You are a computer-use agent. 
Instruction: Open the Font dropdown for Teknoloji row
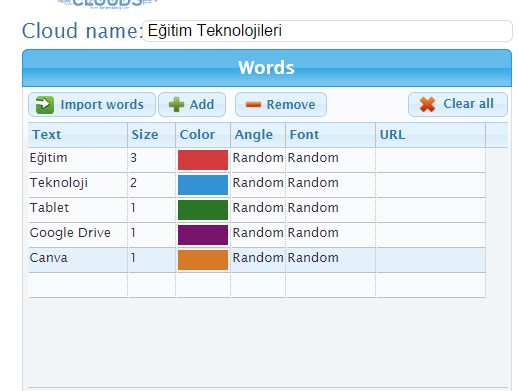click(x=331, y=185)
